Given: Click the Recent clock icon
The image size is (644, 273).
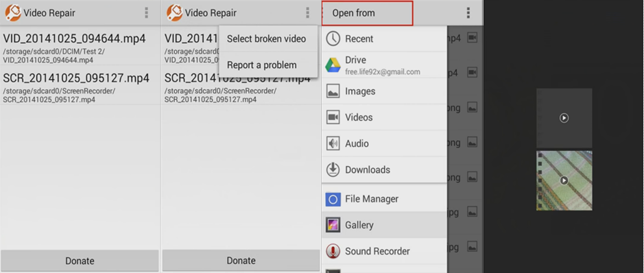Looking at the screenshot, I should [333, 38].
